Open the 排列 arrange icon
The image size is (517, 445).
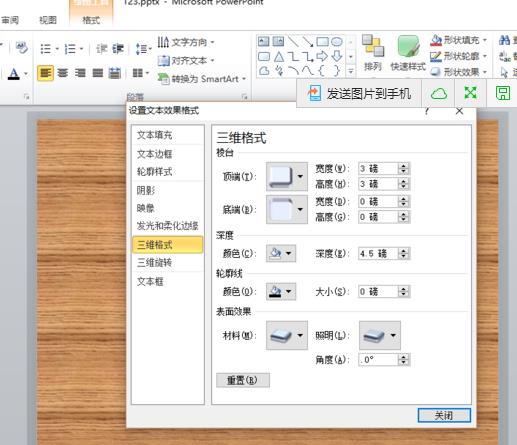tap(373, 53)
